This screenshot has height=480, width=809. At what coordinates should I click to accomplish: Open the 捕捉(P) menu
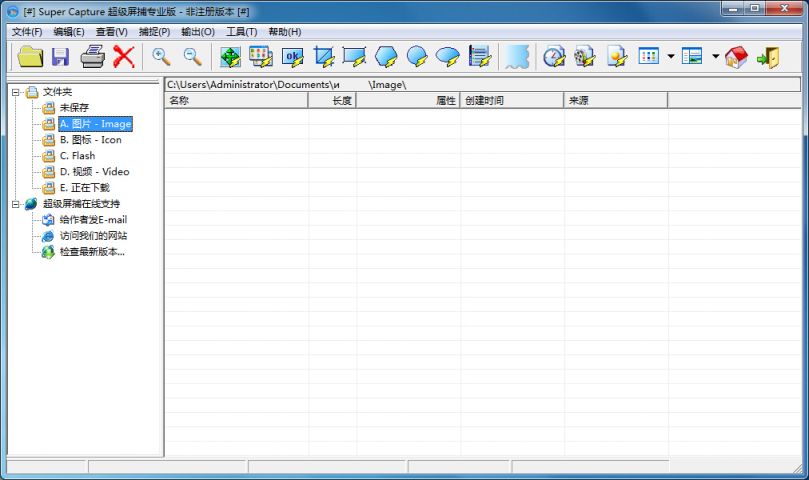tap(154, 32)
